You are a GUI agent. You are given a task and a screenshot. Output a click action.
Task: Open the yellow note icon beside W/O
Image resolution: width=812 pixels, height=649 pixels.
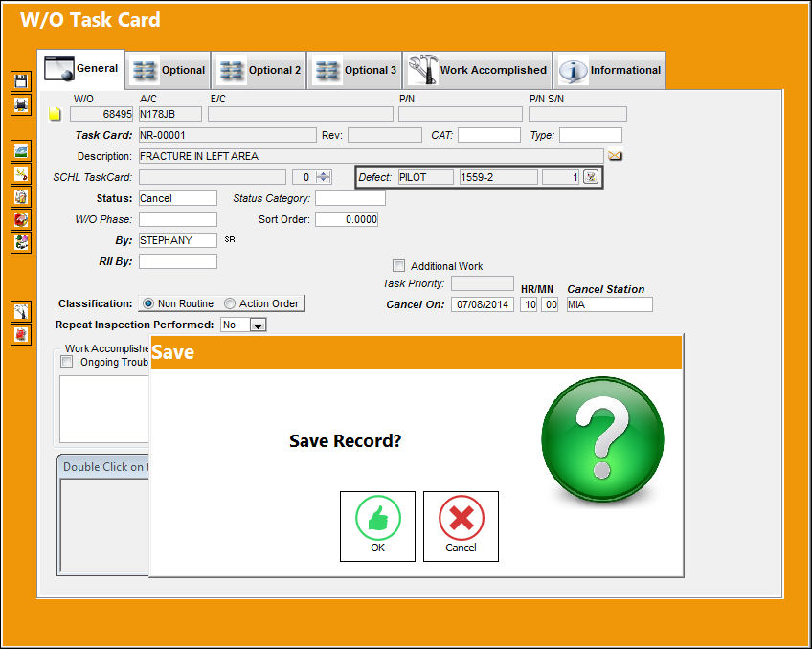click(x=55, y=114)
